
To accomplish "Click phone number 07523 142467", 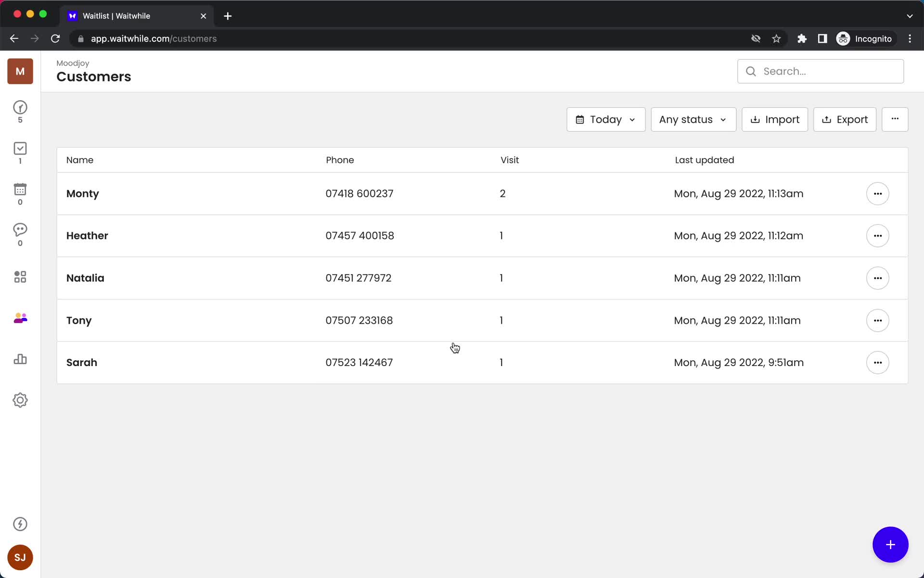I will (x=359, y=362).
